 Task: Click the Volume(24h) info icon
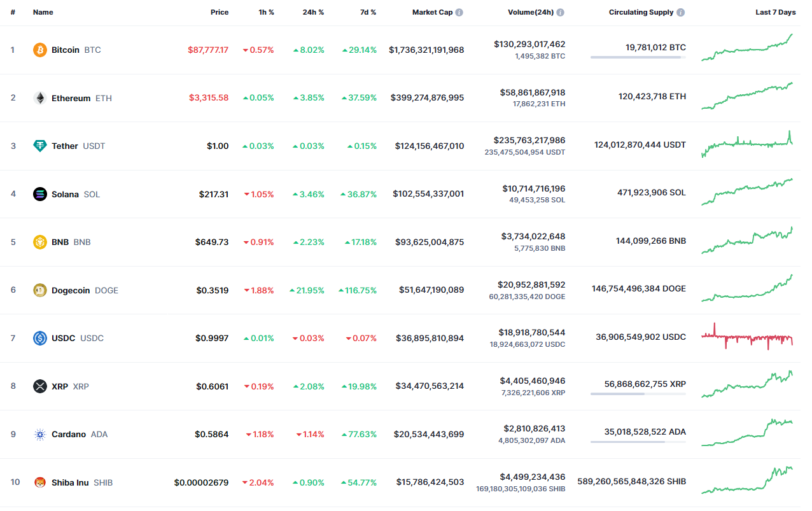point(561,12)
